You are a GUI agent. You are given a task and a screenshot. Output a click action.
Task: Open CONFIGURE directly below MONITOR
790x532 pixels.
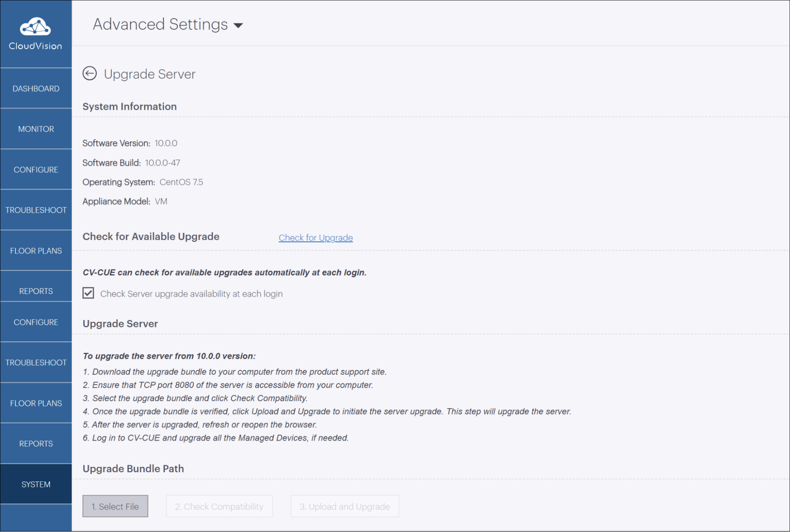[36, 170]
